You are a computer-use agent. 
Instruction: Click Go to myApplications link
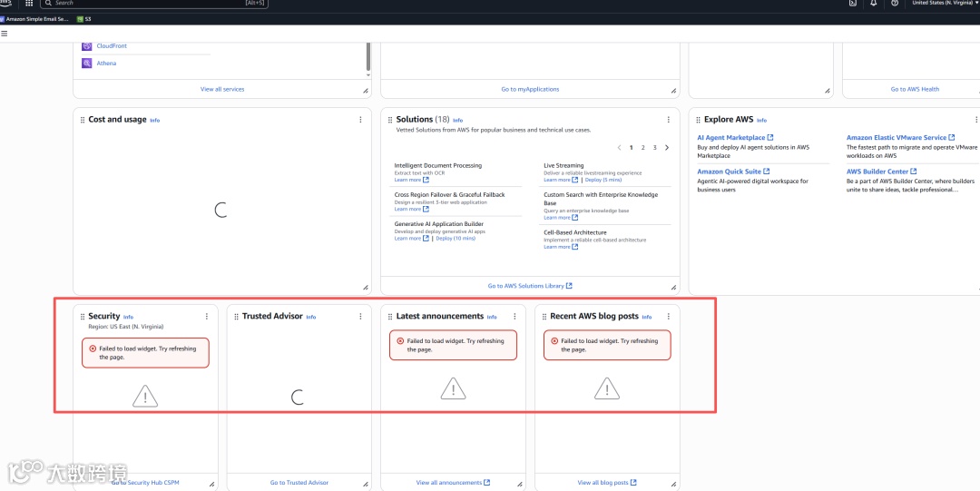(x=530, y=90)
